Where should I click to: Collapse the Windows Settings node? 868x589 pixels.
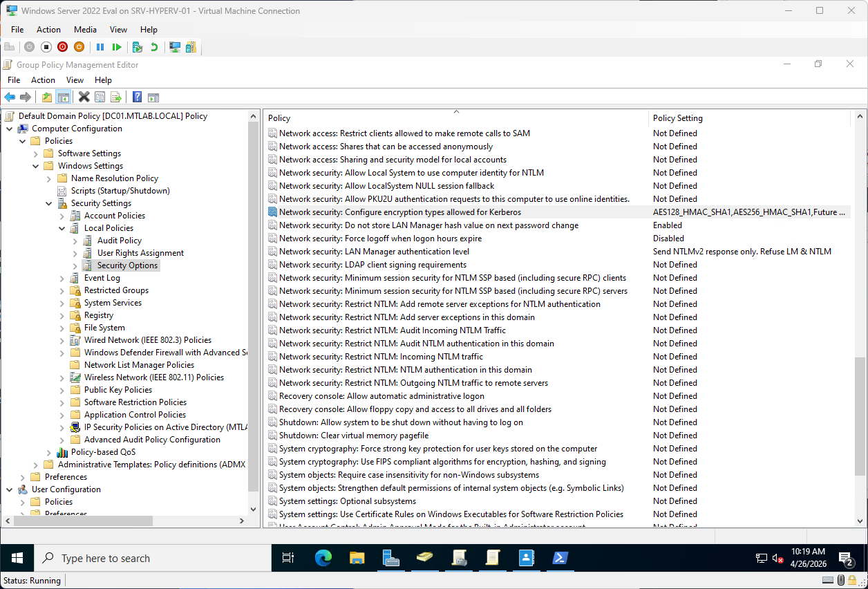tap(36, 166)
